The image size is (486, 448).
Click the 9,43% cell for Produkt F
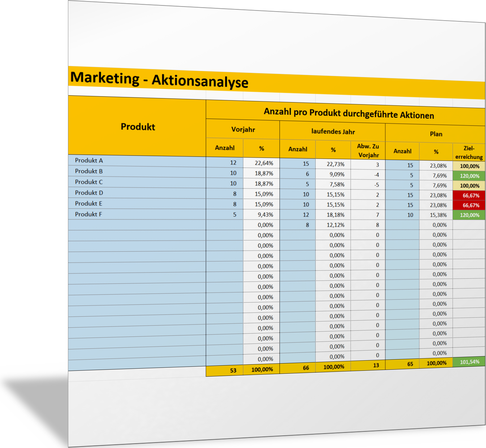coord(262,214)
